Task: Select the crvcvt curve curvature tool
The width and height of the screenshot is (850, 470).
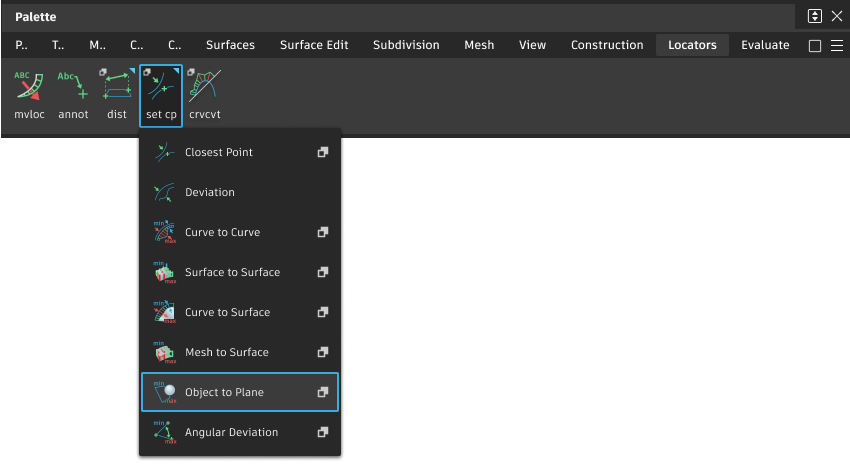Action: (204, 92)
